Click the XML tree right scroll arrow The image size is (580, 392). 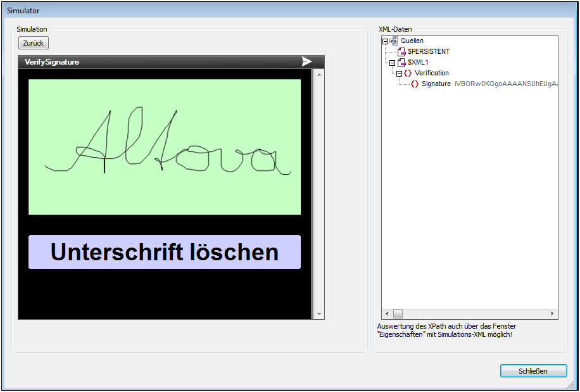coord(553,313)
